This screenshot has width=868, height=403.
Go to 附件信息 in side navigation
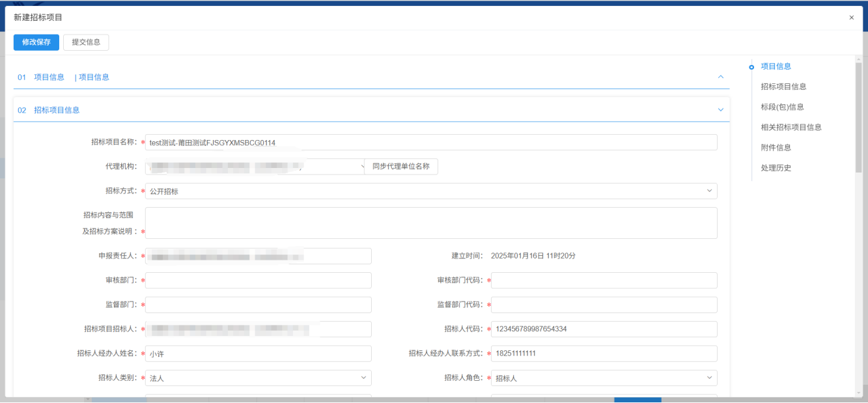coord(776,147)
